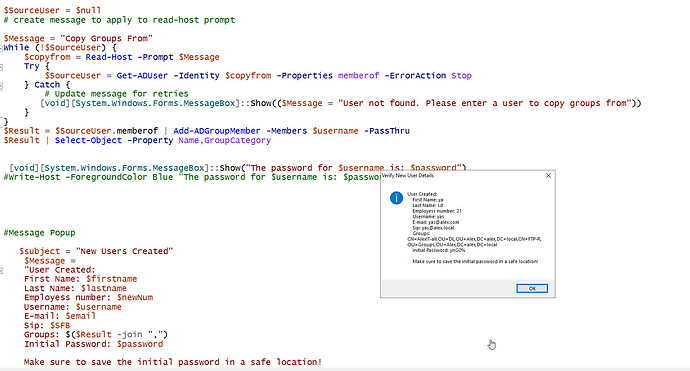690x371 pixels.
Task: Collapse the Catch code block
Action: [1, 86]
